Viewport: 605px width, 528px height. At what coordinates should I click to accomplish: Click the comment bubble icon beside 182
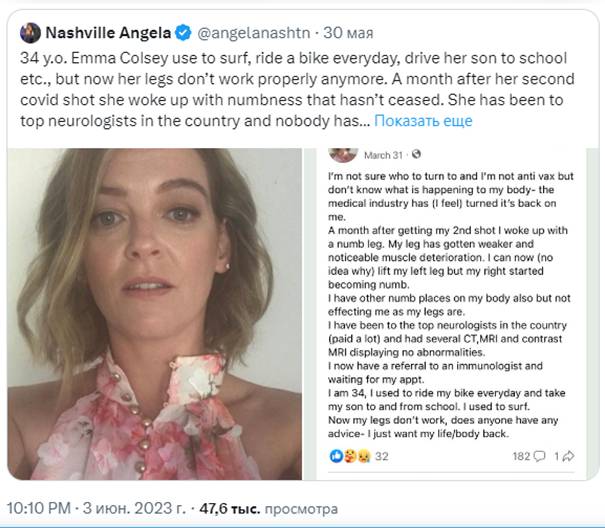pyautogui.click(x=539, y=456)
